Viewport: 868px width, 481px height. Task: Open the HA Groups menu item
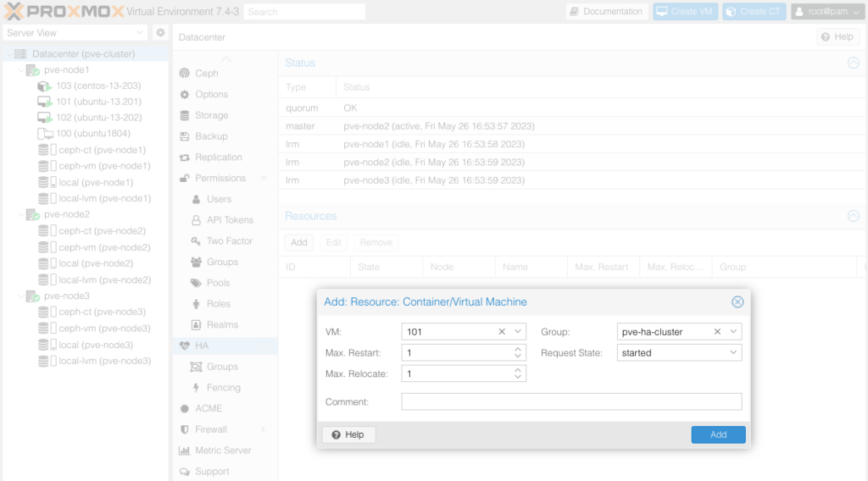225,367
